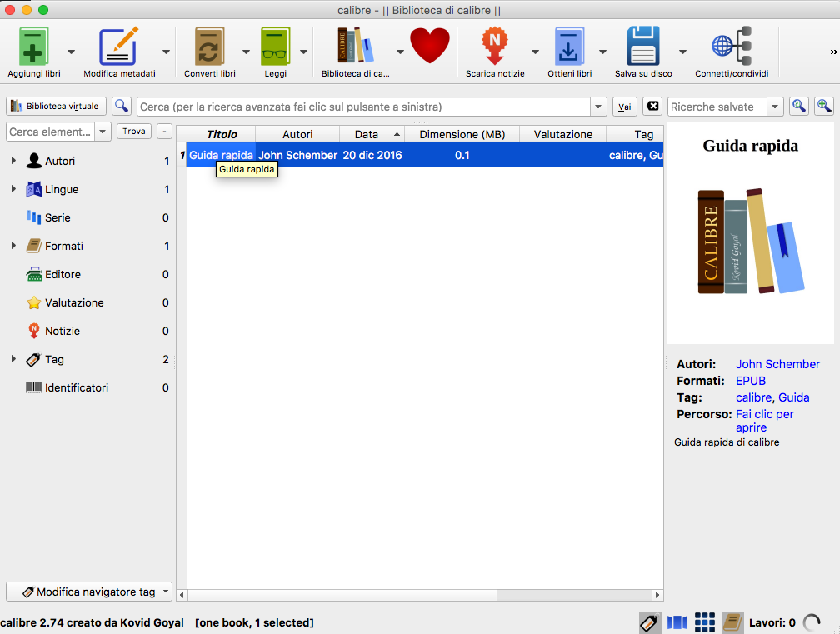Sort by the Titolo column header
The width and height of the screenshot is (840, 634).
point(222,134)
